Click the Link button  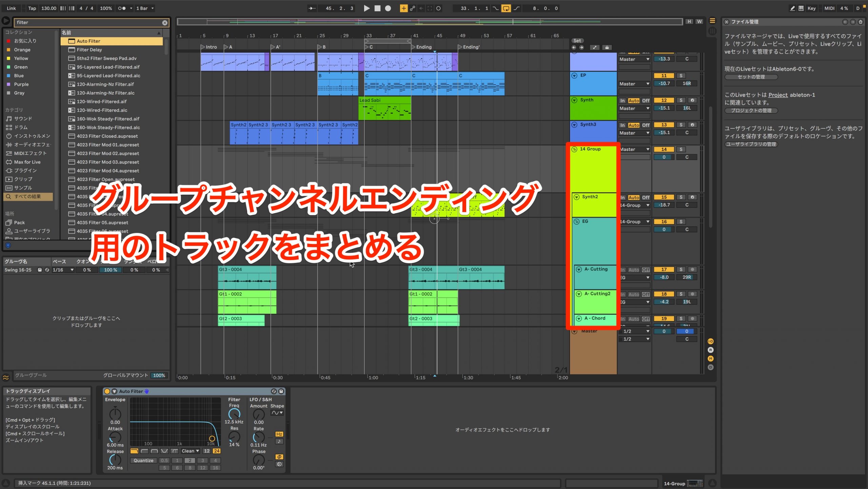pos(11,8)
